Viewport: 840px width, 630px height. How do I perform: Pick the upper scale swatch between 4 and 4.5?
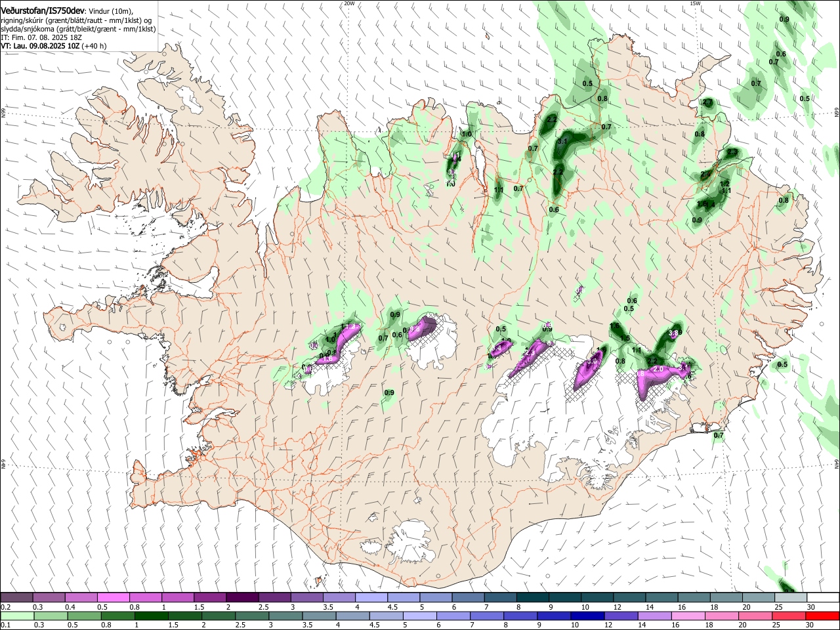[371, 597]
